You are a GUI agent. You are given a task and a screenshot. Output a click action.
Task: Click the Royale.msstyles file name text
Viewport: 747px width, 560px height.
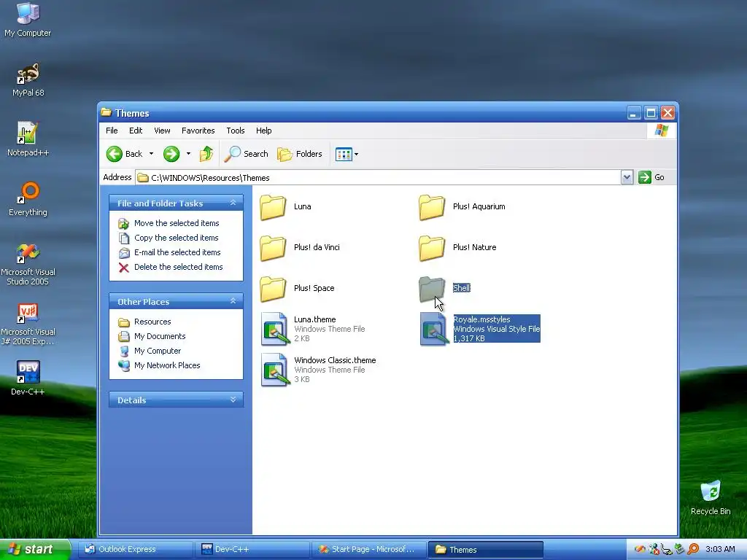pos(481,319)
